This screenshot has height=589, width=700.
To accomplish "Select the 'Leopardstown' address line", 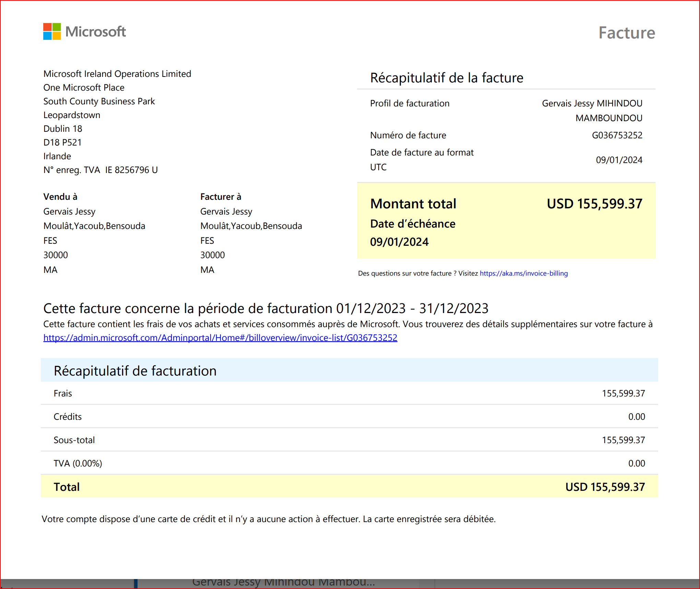I will [72, 115].
